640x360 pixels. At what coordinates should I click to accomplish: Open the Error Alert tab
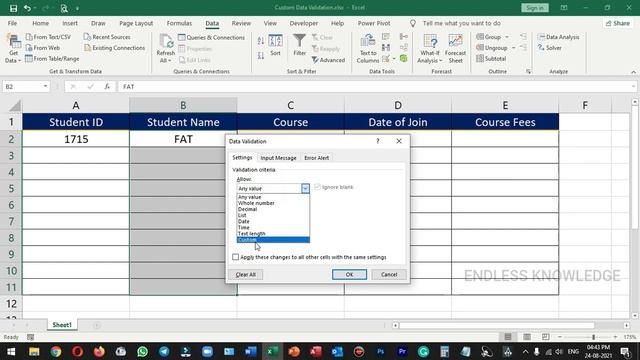(316, 158)
